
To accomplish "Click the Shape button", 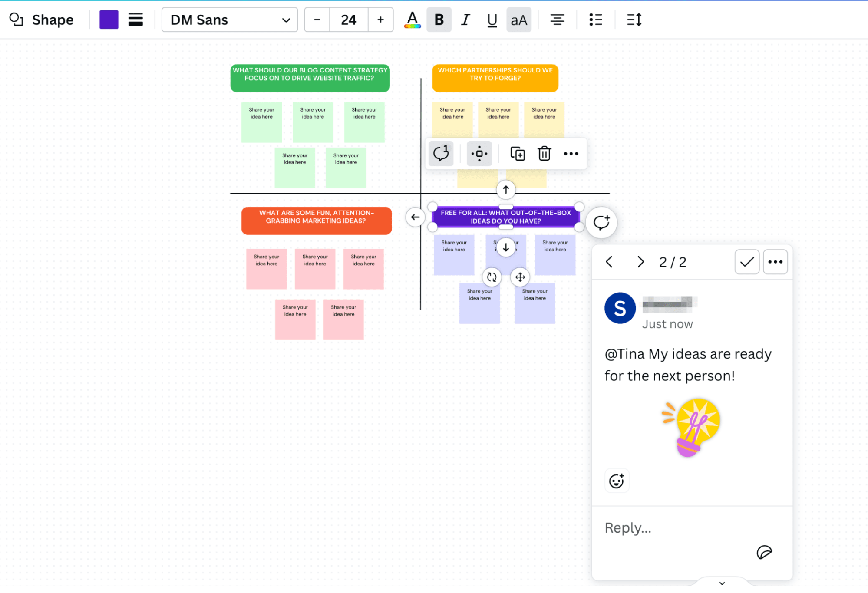I will point(41,20).
